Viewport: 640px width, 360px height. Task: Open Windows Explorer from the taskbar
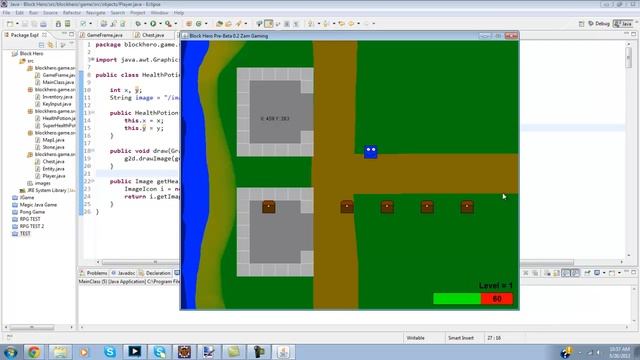60,352
